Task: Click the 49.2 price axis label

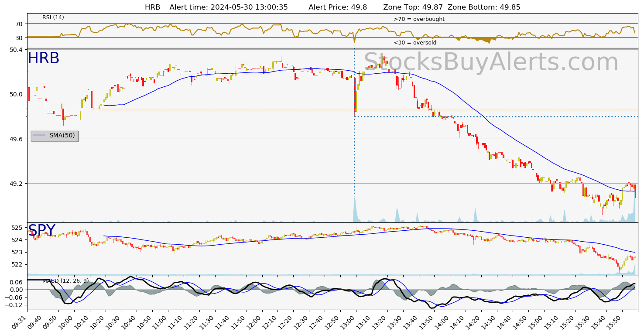Action: click(x=16, y=184)
